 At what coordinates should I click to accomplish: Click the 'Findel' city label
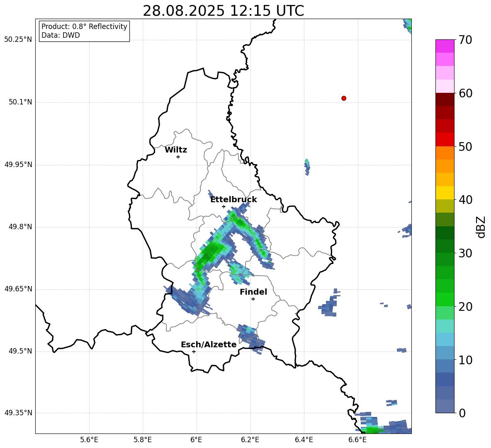[253, 292]
